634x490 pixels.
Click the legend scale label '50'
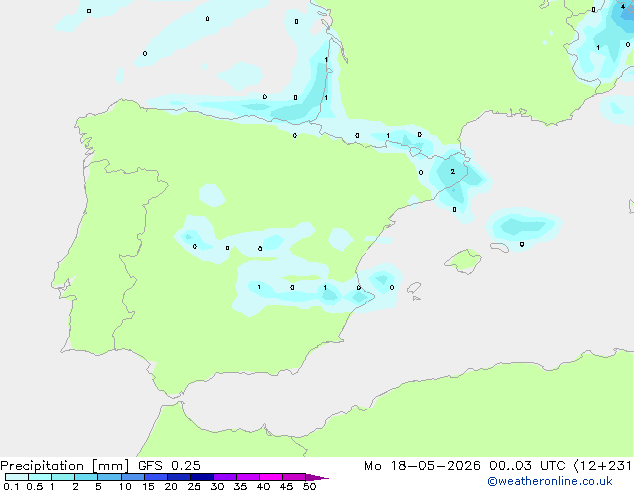pos(309,486)
